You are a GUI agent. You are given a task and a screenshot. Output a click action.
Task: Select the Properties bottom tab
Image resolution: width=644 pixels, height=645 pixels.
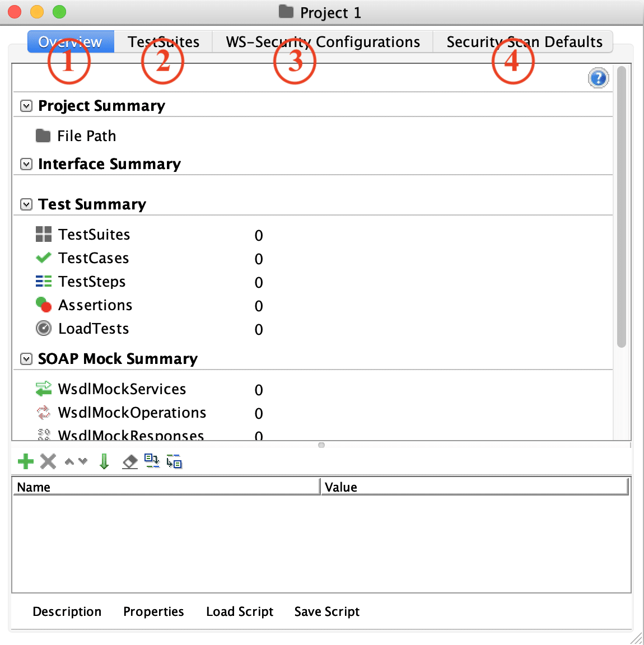pyautogui.click(x=153, y=611)
